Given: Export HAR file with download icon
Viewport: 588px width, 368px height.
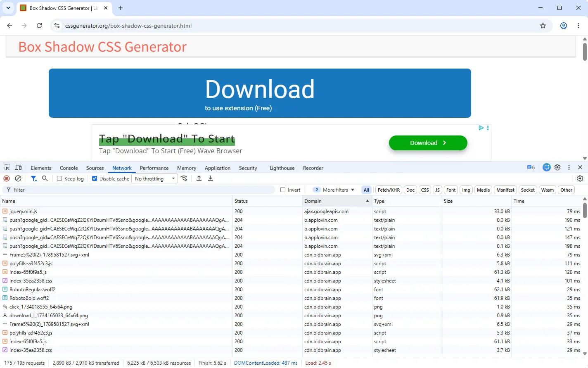Looking at the screenshot, I should (211, 178).
